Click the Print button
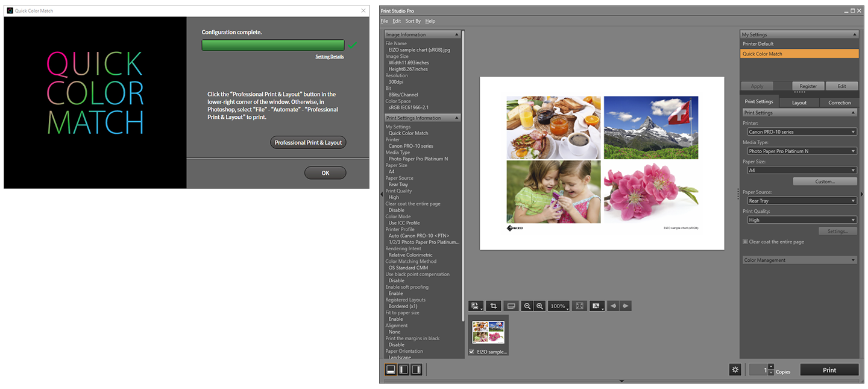 (x=829, y=370)
